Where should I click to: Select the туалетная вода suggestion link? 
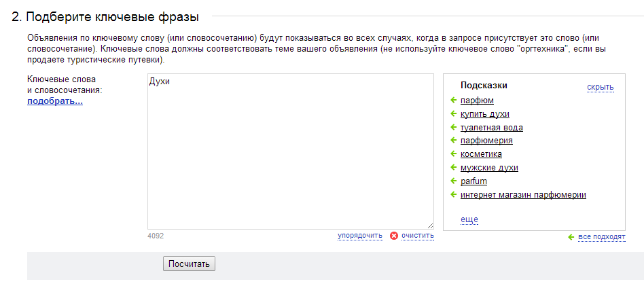click(x=492, y=128)
